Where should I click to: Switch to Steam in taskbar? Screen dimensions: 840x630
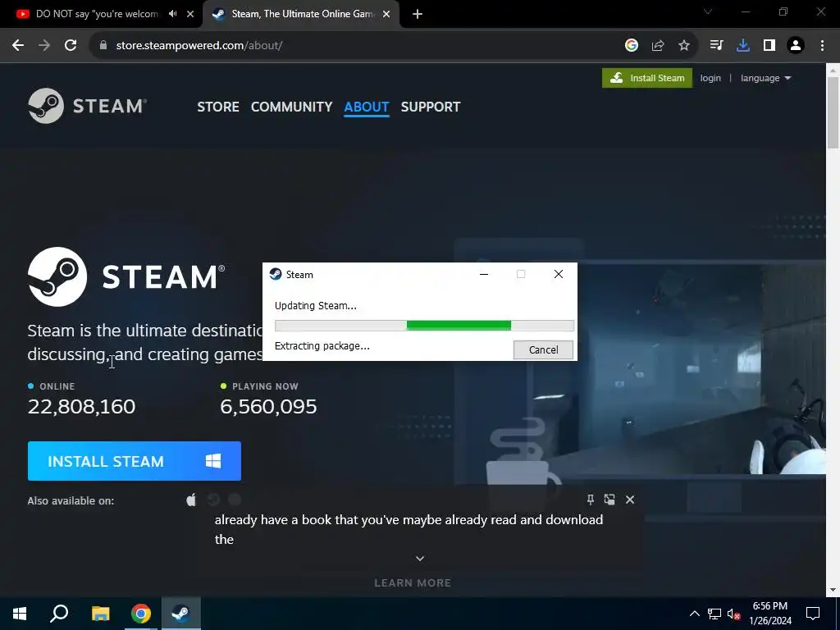click(x=181, y=614)
